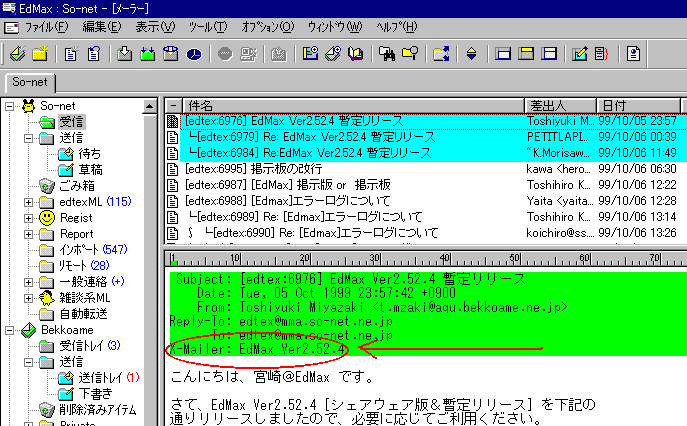Open the オプション(O) menu

(267, 27)
